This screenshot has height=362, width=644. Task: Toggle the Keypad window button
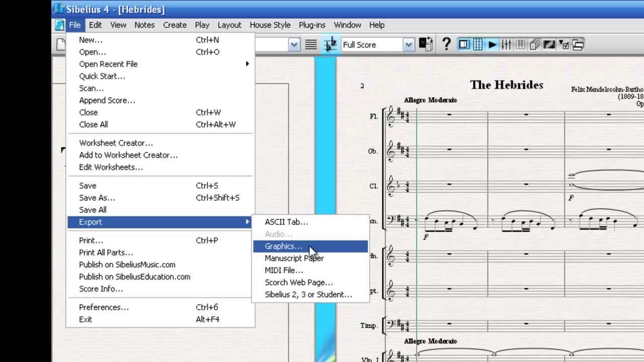478,45
